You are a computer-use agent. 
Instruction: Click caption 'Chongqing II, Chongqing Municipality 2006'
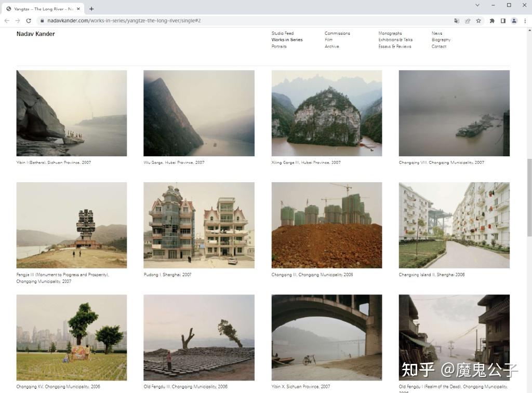[x=312, y=275]
